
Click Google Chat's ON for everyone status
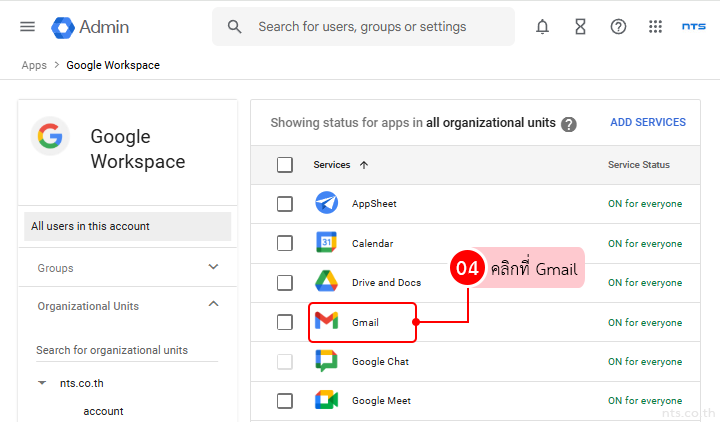[645, 362]
